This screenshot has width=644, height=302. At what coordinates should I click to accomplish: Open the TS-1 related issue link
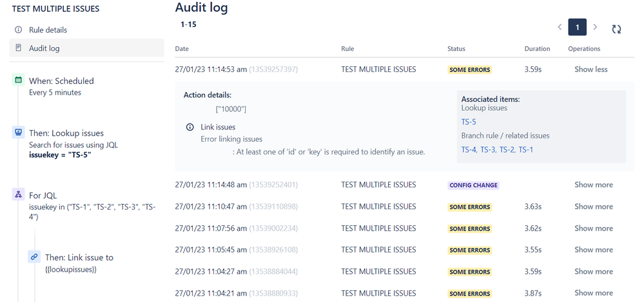click(x=526, y=150)
